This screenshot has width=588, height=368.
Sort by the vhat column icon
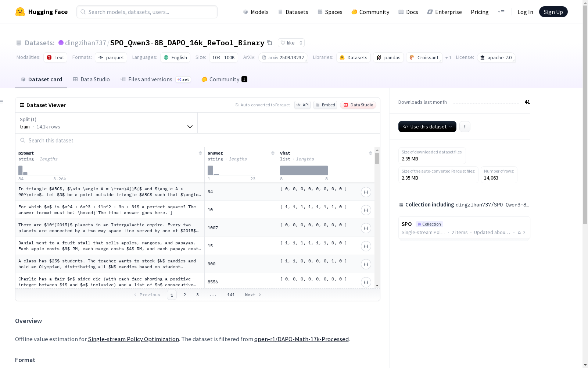tap(370, 153)
